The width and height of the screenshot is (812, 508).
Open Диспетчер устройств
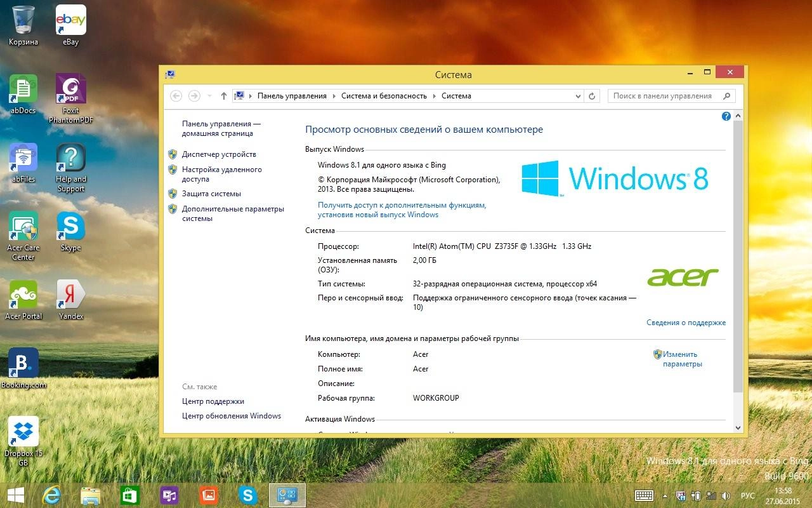(x=219, y=154)
